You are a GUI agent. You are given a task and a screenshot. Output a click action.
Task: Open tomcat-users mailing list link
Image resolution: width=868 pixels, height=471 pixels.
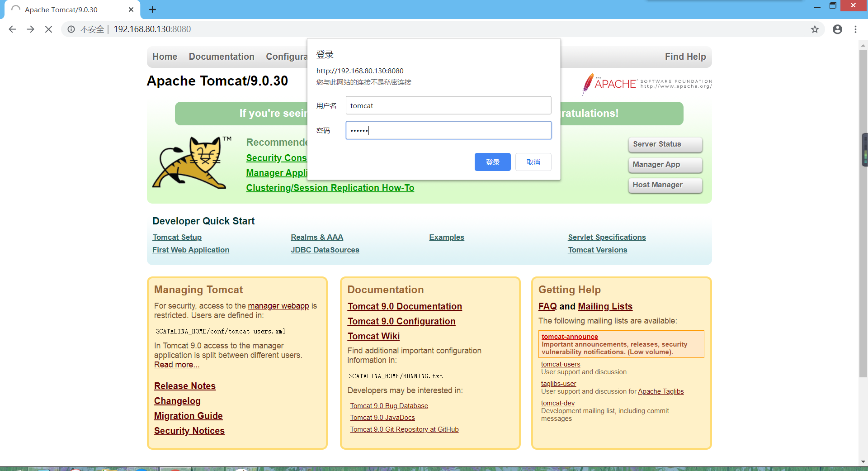tap(561, 364)
